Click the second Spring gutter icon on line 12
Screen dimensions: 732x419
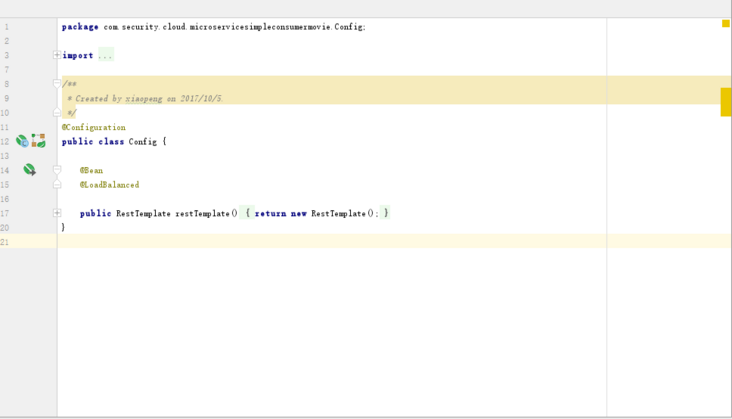tap(39, 141)
